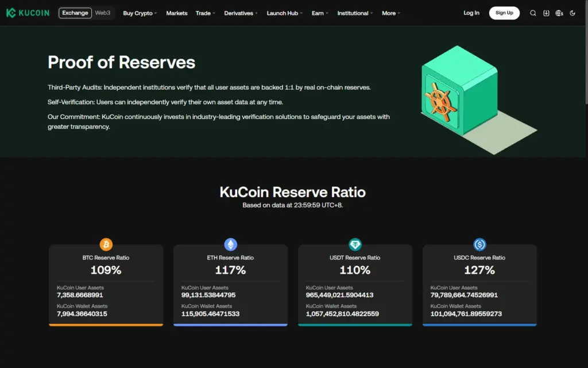This screenshot has width=588, height=368.
Task: Expand the More menu
Action: [x=390, y=13]
